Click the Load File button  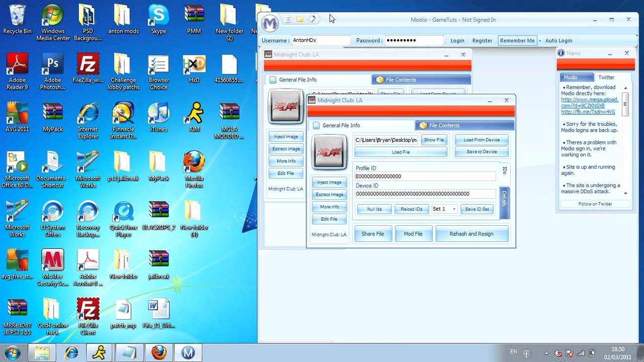click(401, 152)
